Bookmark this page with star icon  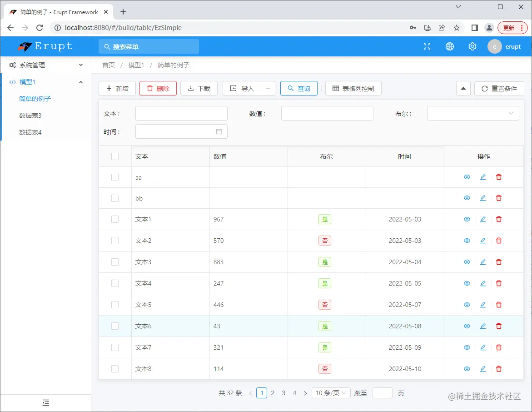point(456,28)
